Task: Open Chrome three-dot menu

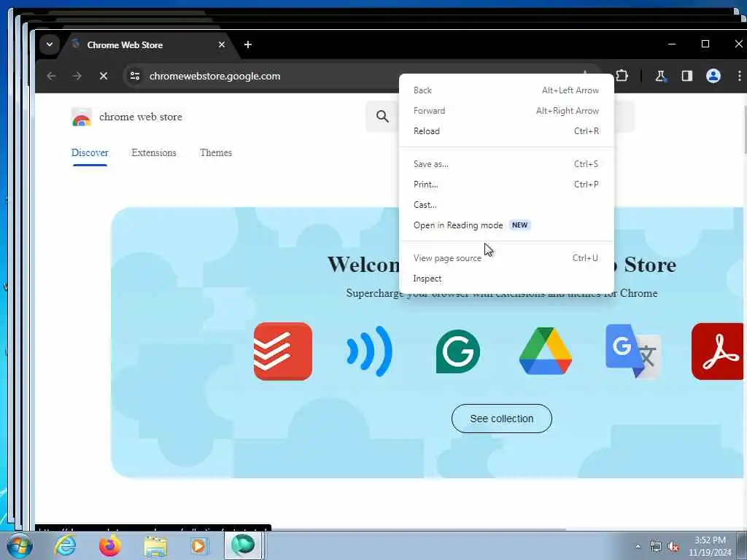Action: 740,76
